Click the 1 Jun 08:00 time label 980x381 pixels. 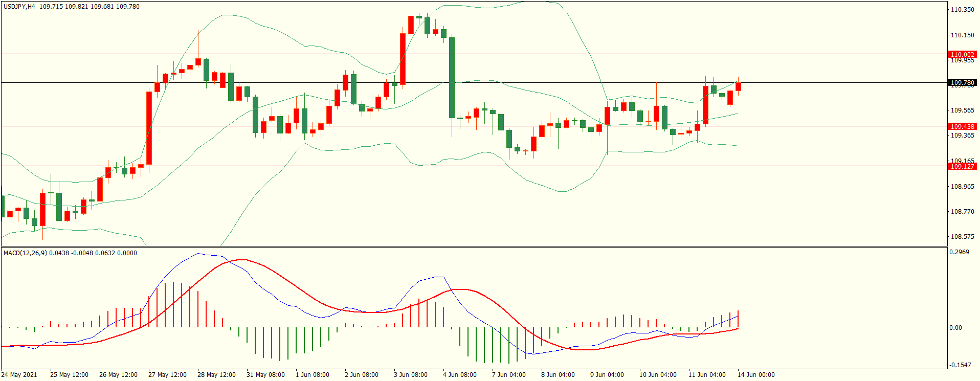[x=313, y=375]
